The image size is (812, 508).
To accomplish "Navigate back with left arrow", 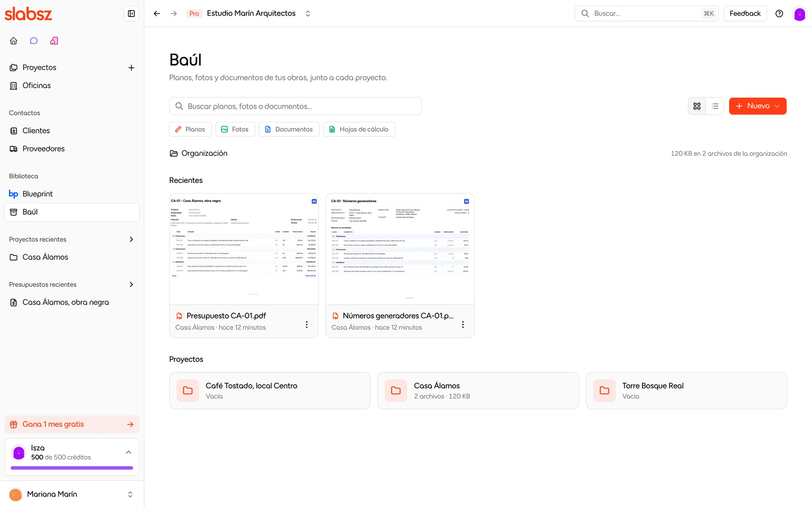I will pos(156,14).
